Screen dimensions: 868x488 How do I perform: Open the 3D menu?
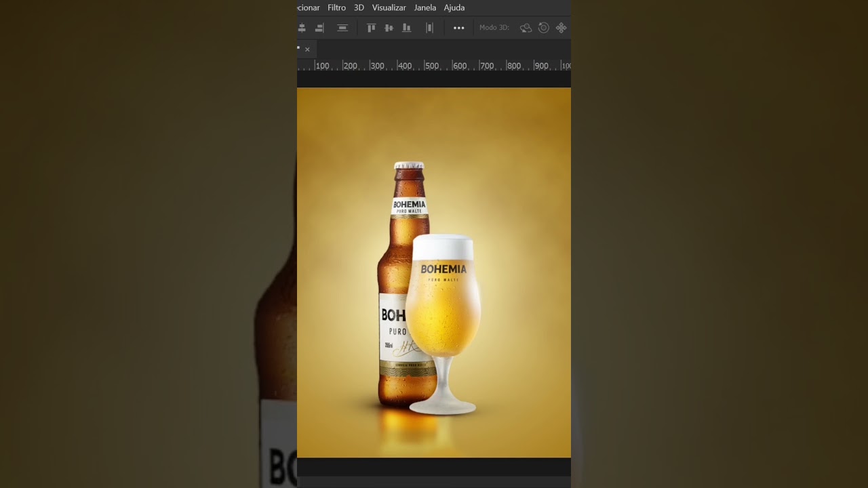[x=359, y=7]
